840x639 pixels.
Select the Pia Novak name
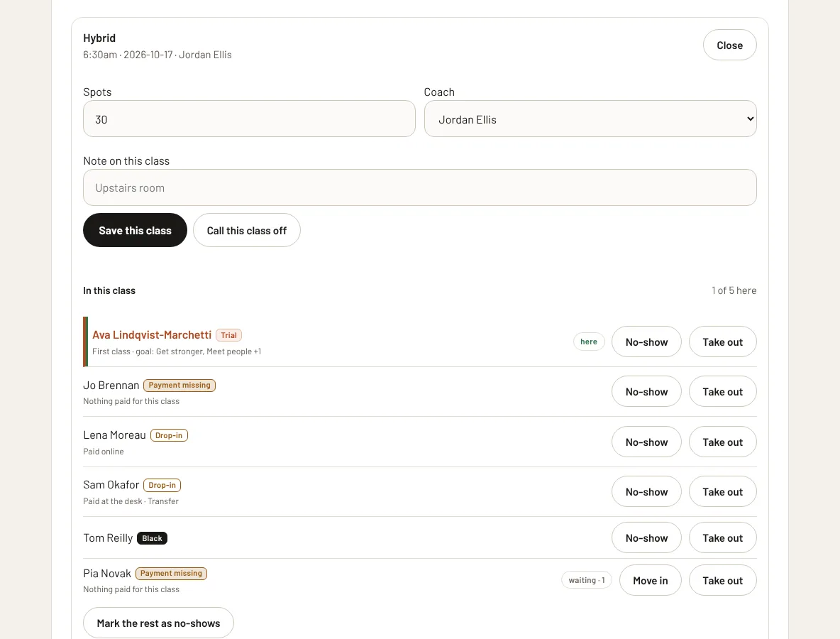click(106, 573)
